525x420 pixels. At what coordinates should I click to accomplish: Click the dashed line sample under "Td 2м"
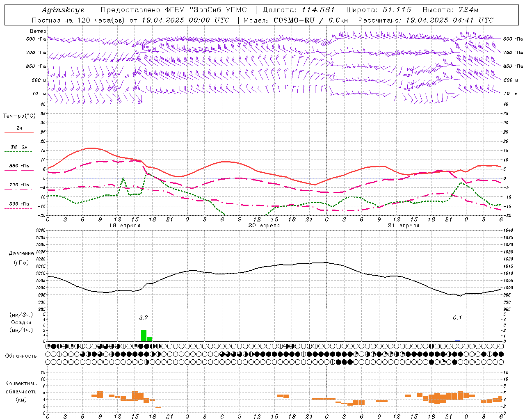point(18,152)
